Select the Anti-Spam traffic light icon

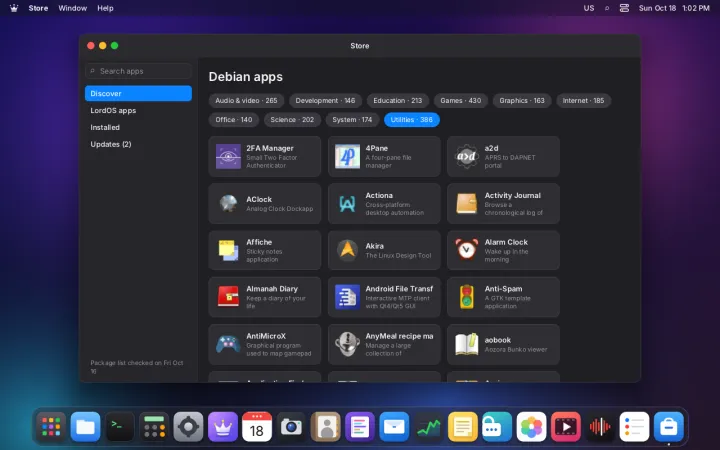pos(467,297)
